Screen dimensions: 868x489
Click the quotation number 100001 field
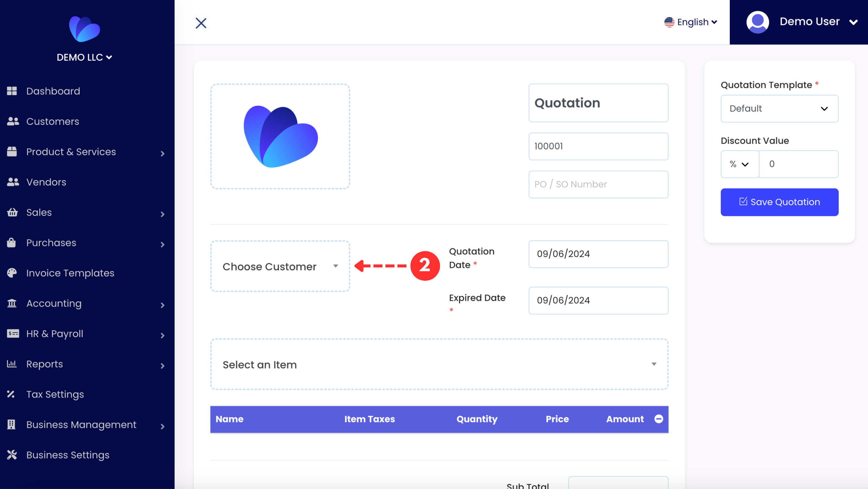tap(599, 146)
